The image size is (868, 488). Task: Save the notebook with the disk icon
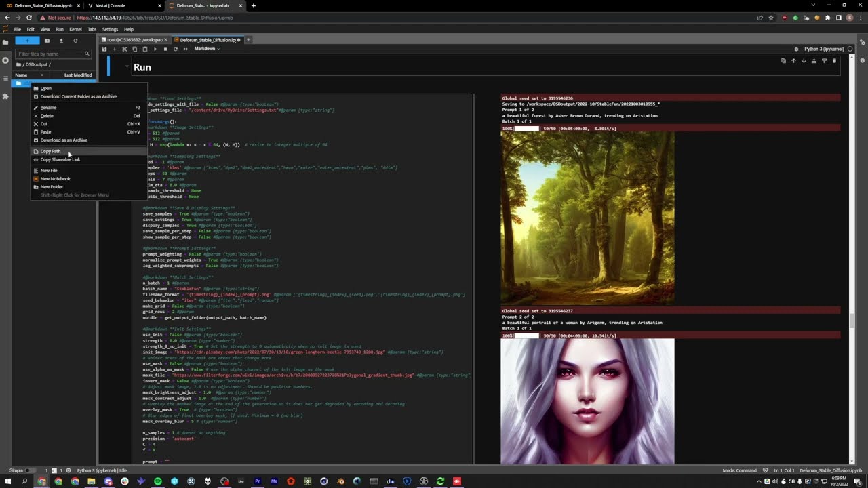(104, 49)
